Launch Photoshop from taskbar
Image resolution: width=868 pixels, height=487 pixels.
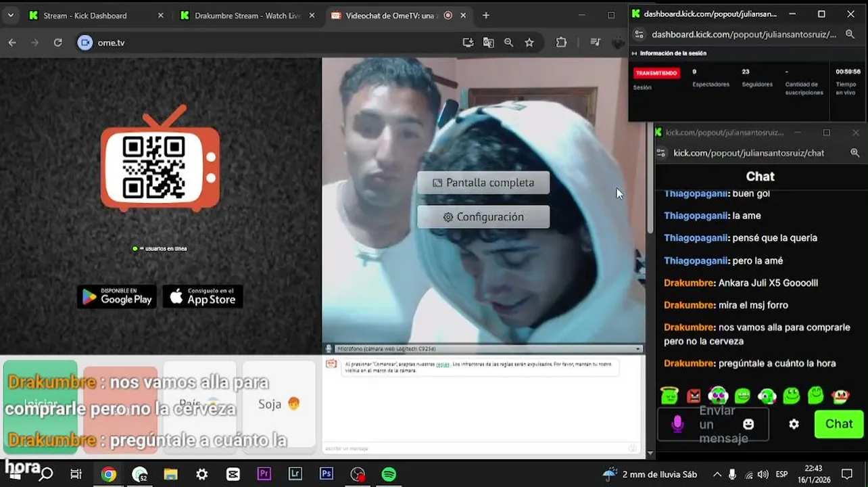pos(327,474)
